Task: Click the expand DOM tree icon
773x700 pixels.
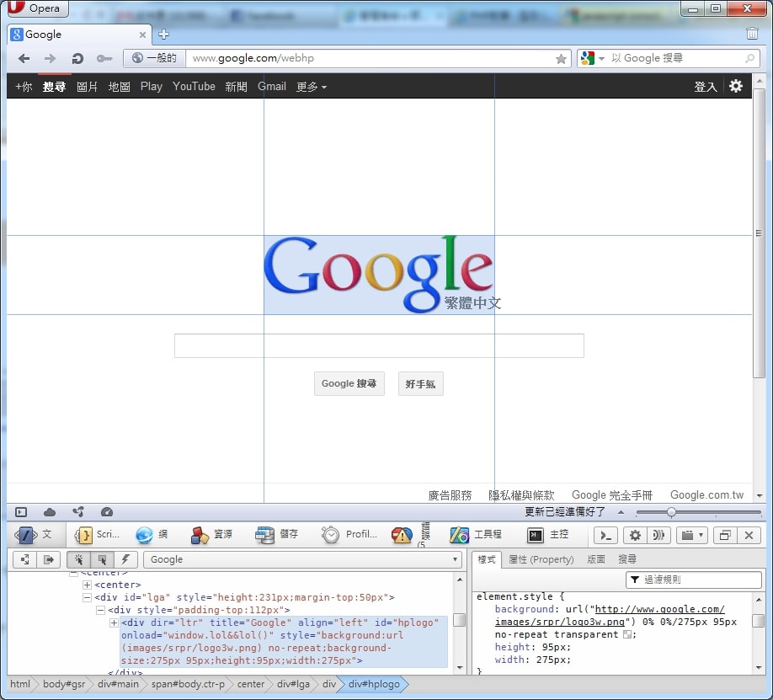Action: (x=24, y=559)
